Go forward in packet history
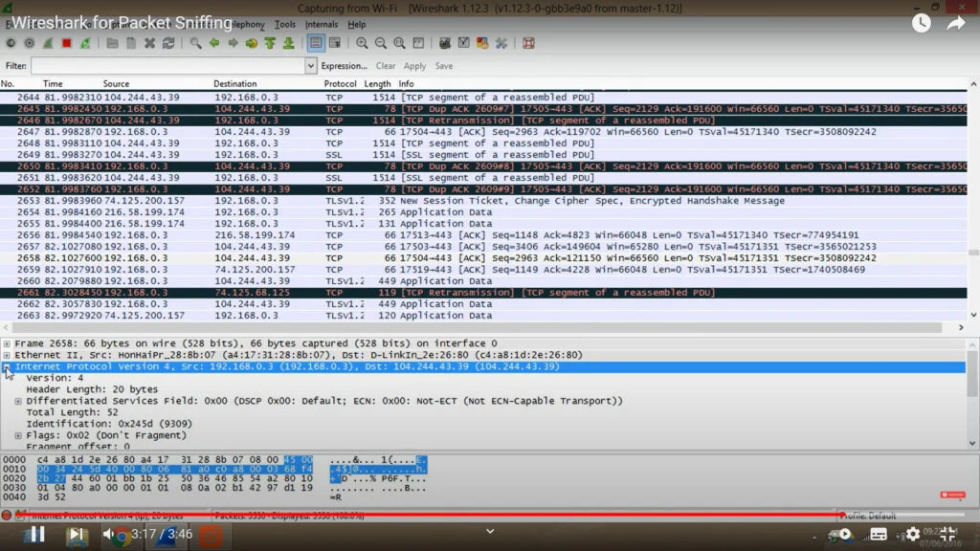The height and width of the screenshot is (551, 980). (x=234, y=43)
